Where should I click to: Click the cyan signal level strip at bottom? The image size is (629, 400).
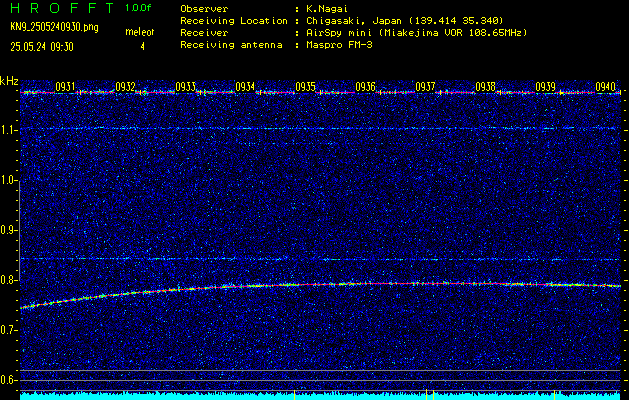click(x=321, y=396)
